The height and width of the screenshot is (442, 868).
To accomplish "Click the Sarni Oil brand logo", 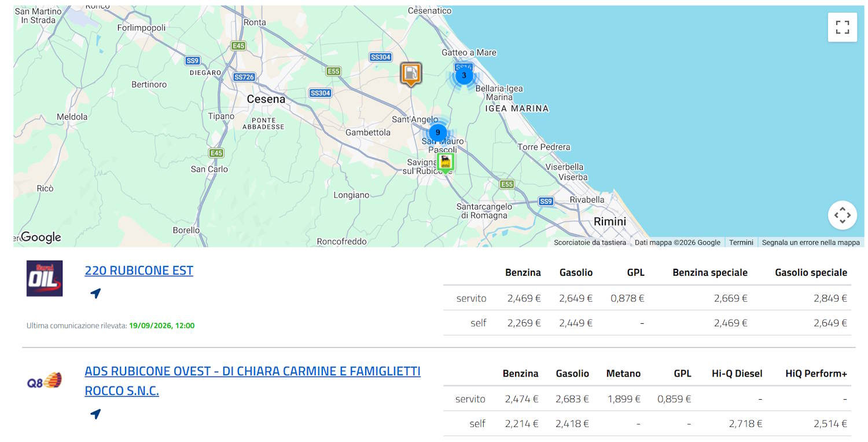I will 45,279.
